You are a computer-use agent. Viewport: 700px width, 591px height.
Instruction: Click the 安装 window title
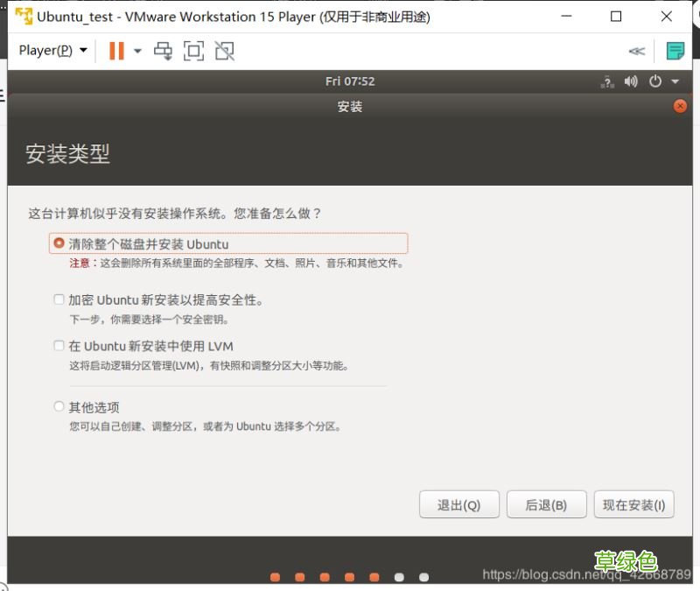click(350, 106)
